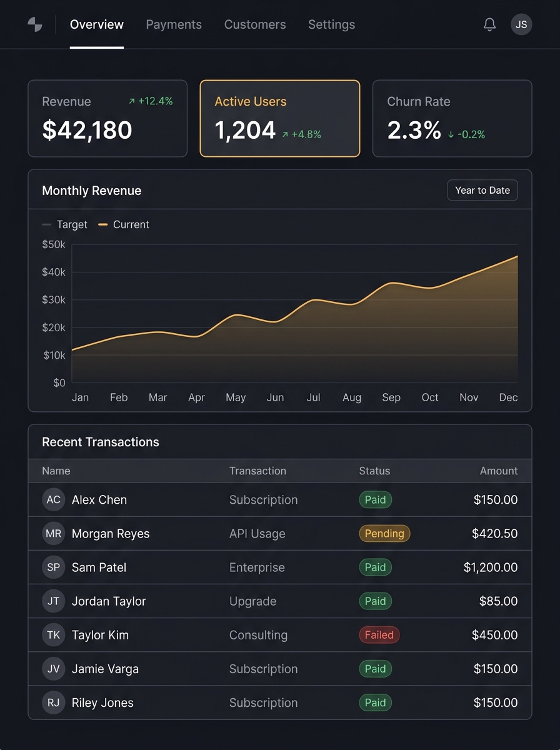Click the name Riley Jones

(x=102, y=702)
